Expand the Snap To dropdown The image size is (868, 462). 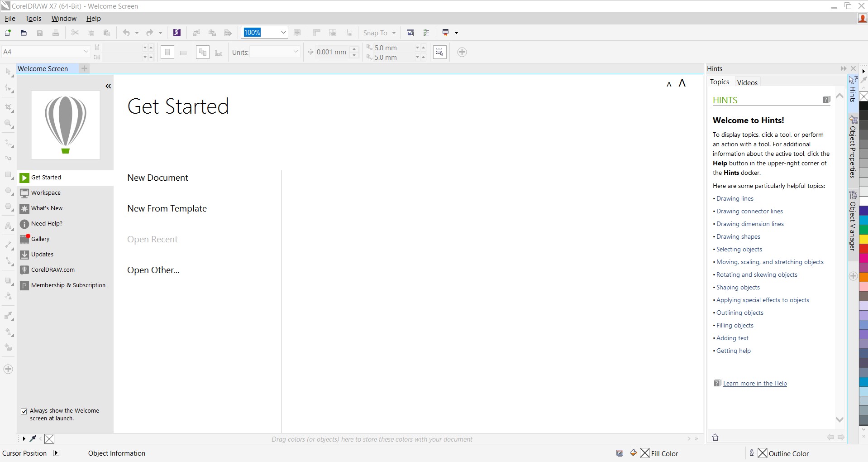[394, 33]
